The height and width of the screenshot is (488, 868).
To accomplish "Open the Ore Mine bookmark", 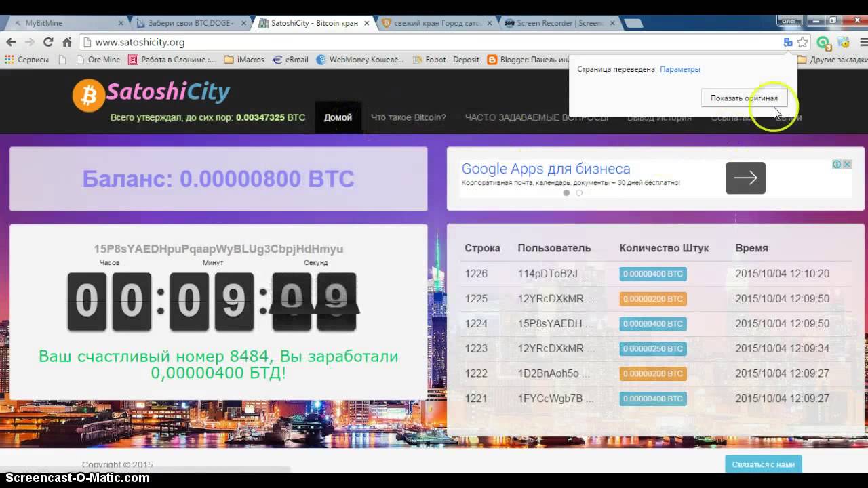I will 98,60.
